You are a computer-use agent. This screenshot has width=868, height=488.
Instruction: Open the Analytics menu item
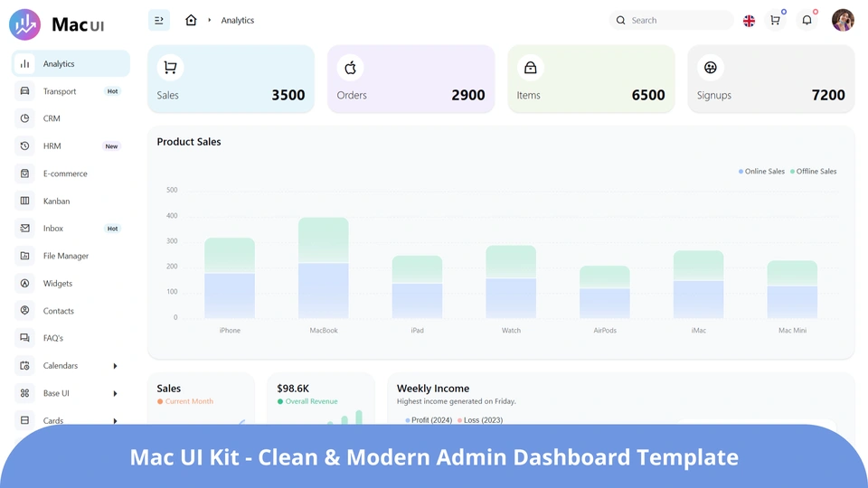click(x=71, y=63)
